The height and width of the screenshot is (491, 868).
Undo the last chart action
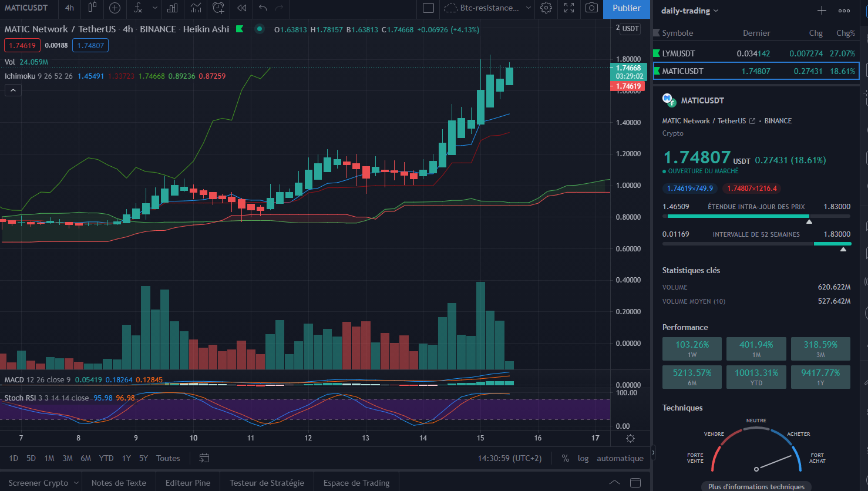[x=263, y=8]
